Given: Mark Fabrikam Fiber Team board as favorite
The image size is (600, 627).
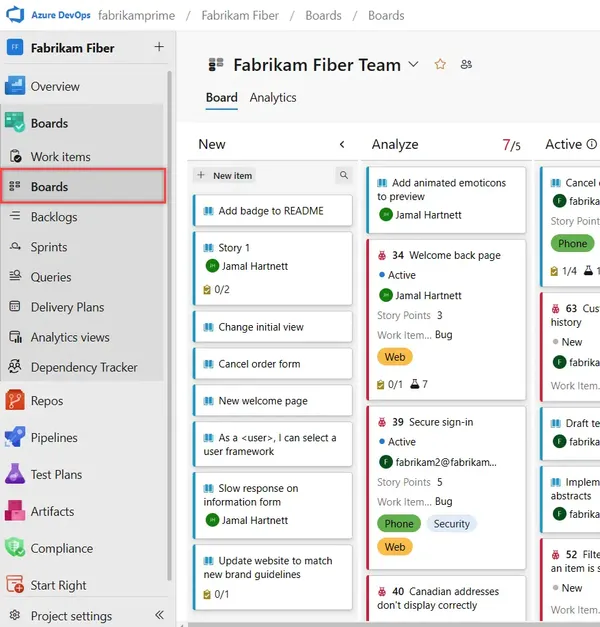Looking at the screenshot, I should [440, 64].
